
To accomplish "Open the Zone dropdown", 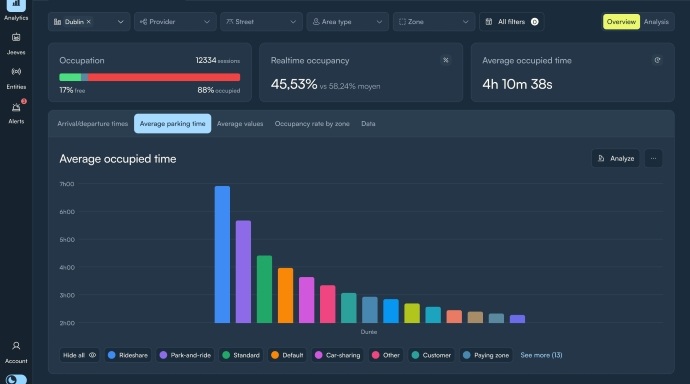I will click(x=433, y=22).
